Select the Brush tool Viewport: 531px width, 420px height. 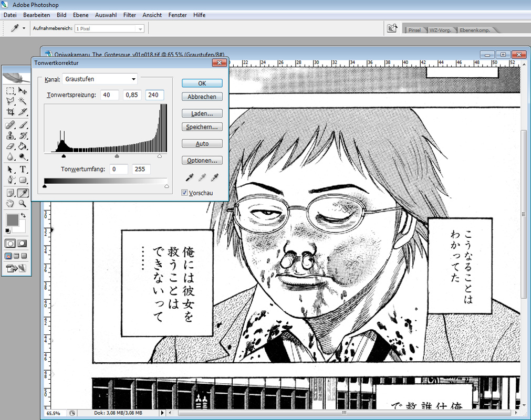pos(23,125)
